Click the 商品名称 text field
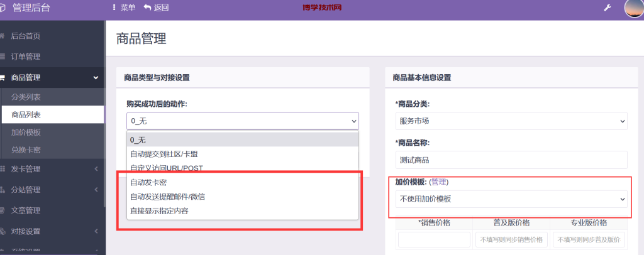The height and width of the screenshot is (255, 644). click(511, 160)
